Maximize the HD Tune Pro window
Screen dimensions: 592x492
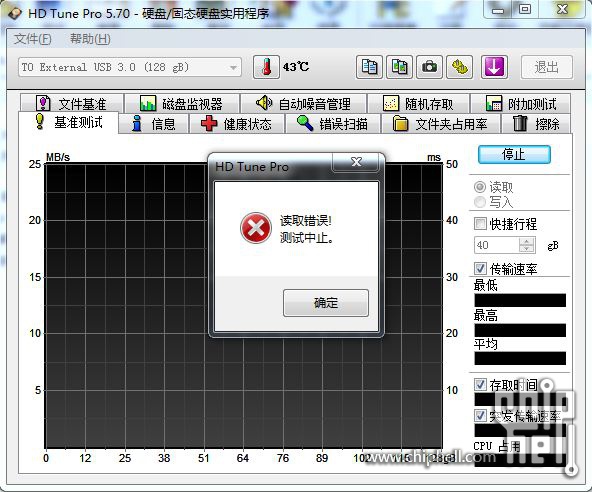(525, 9)
